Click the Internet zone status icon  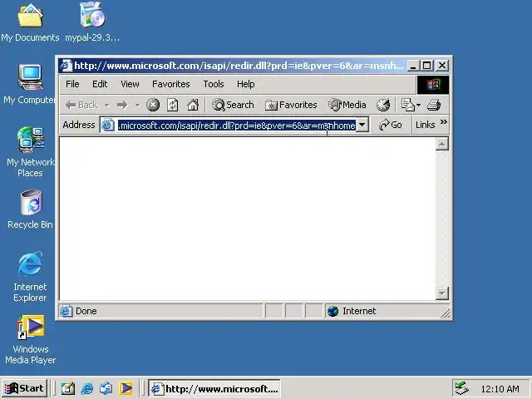(333, 311)
